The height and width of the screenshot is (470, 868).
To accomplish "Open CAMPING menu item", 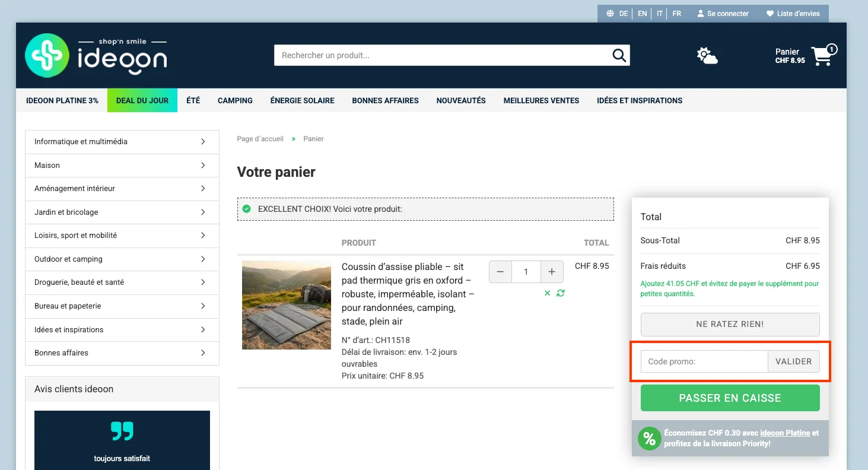I will click(x=235, y=100).
